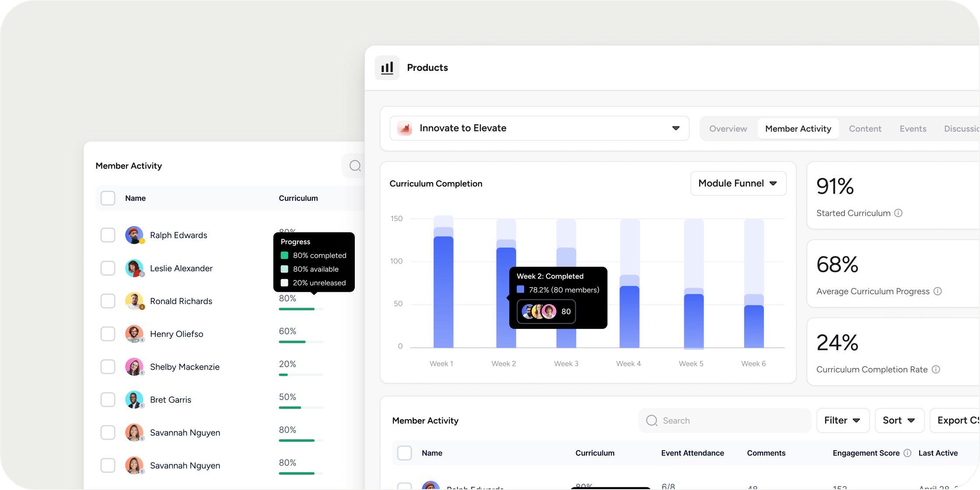The height and width of the screenshot is (490, 980).
Task: Click the 24% completion rate value
Action: [837, 343]
